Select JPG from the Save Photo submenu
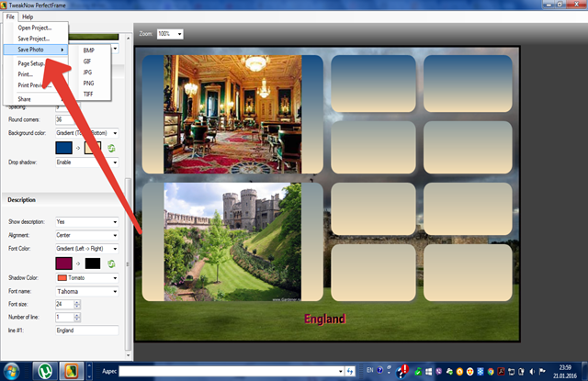The width and height of the screenshot is (588, 381). tap(89, 72)
